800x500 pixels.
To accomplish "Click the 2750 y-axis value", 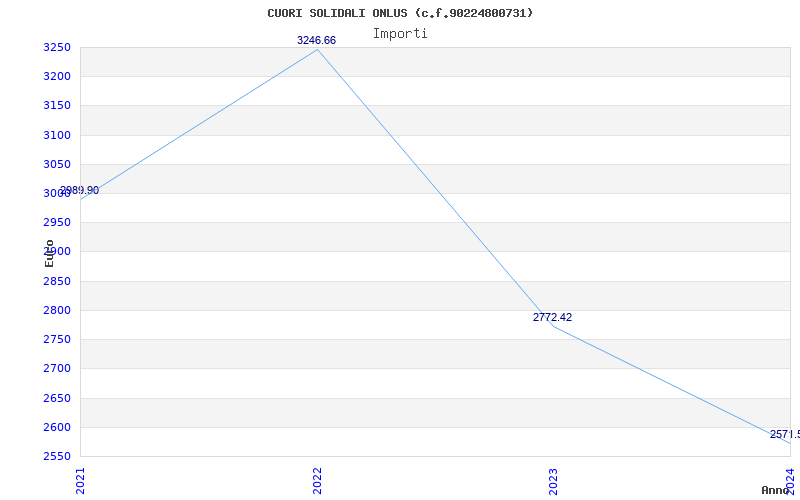I will coord(57,340).
